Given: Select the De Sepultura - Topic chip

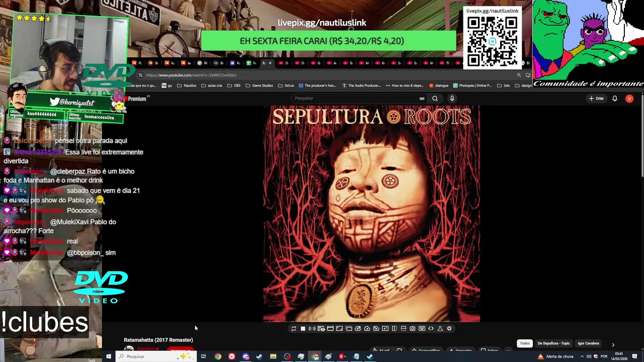Looking at the screenshot, I should coord(554,343).
